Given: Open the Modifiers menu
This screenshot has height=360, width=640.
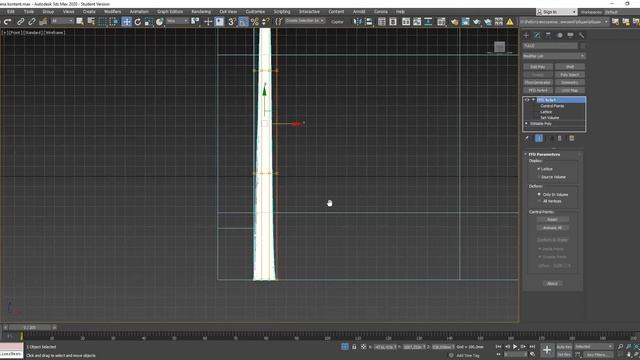Looking at the screenshot, I should (112, 11).
